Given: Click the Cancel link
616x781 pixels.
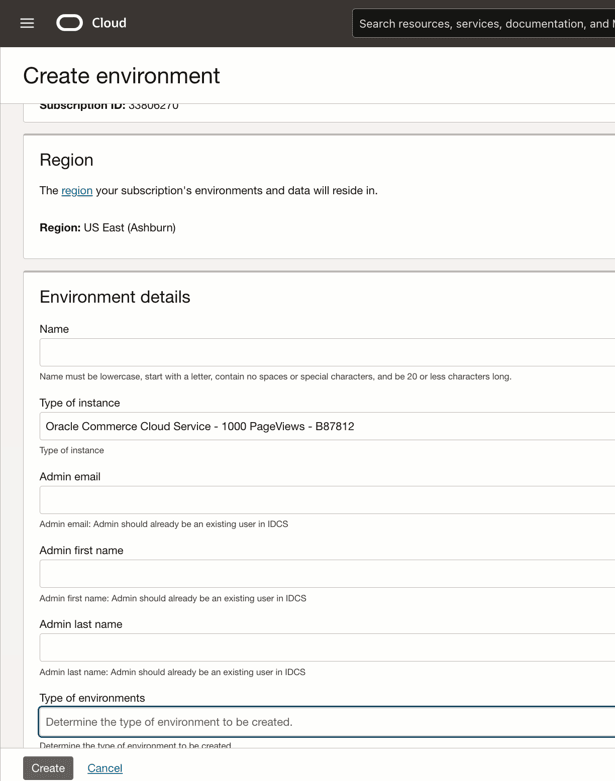Looking at the screenshot, I should click(105, 768).
